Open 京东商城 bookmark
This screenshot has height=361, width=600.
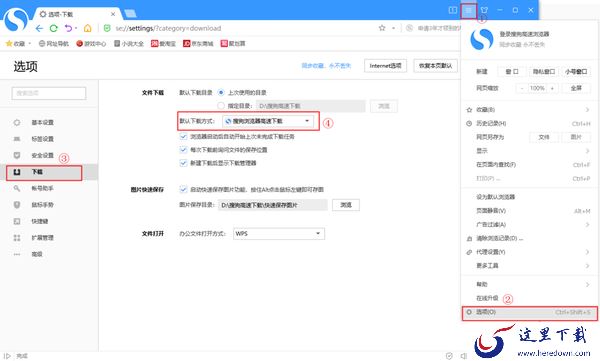[x=198, y=44]
